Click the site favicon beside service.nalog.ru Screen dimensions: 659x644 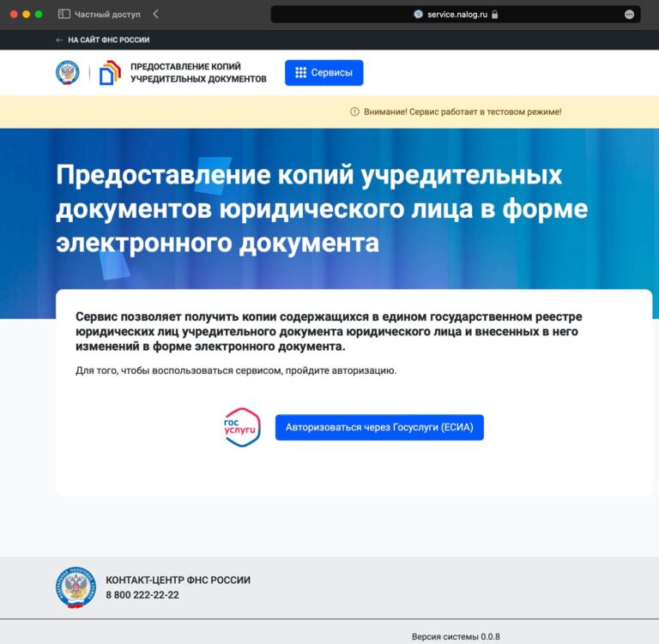(x=418, y=15)
